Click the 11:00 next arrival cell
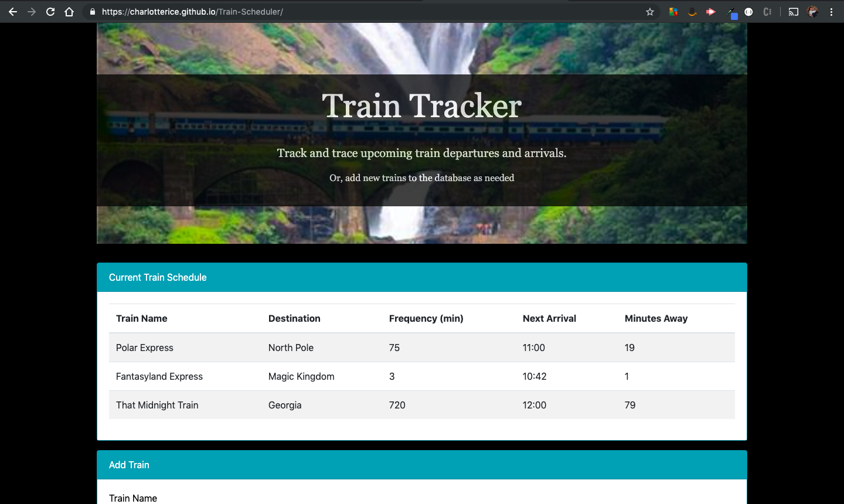Image resolution: width=844 pixels, height=504 pixels. coord(534,348)
